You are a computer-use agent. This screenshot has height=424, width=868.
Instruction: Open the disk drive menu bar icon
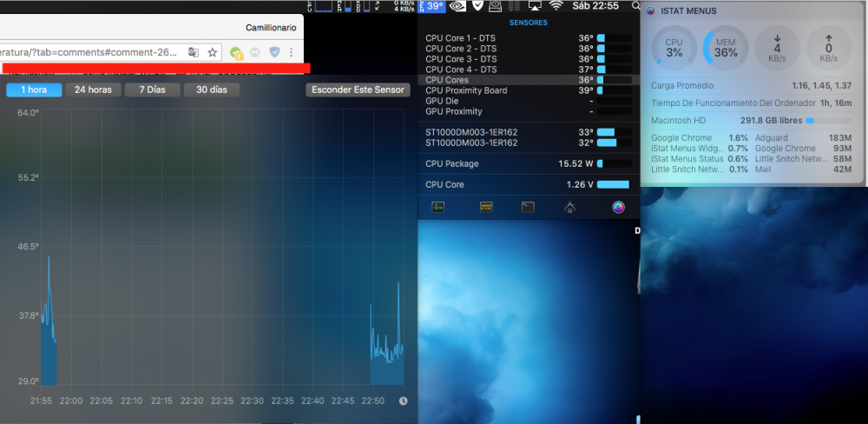pos(496,6)
